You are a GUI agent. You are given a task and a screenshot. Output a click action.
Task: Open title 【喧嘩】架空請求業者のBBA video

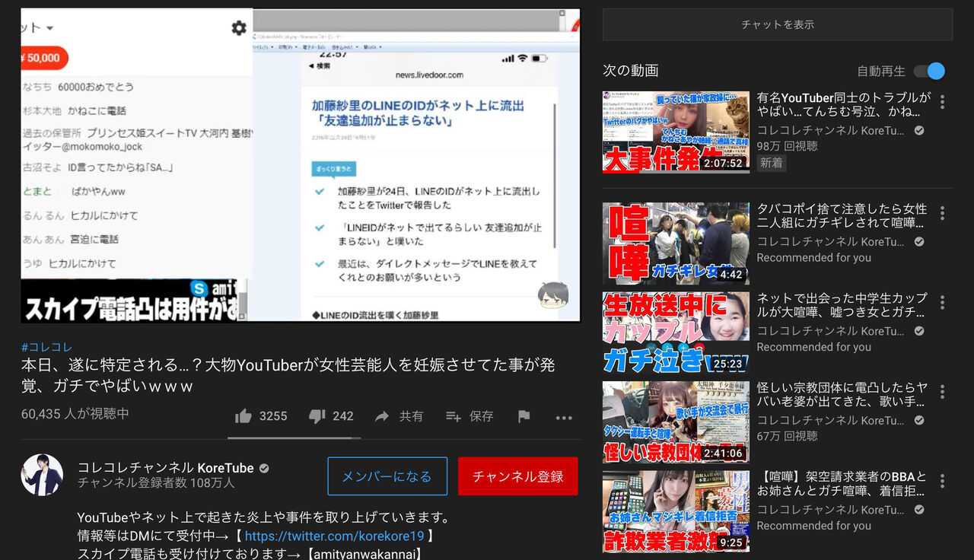[x=842, y=484]
